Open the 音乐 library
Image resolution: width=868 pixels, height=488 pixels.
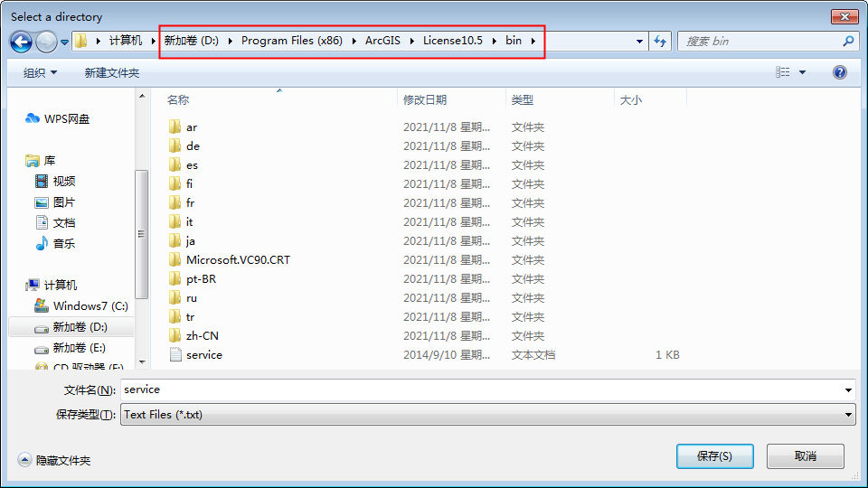[x=55, y=243]
